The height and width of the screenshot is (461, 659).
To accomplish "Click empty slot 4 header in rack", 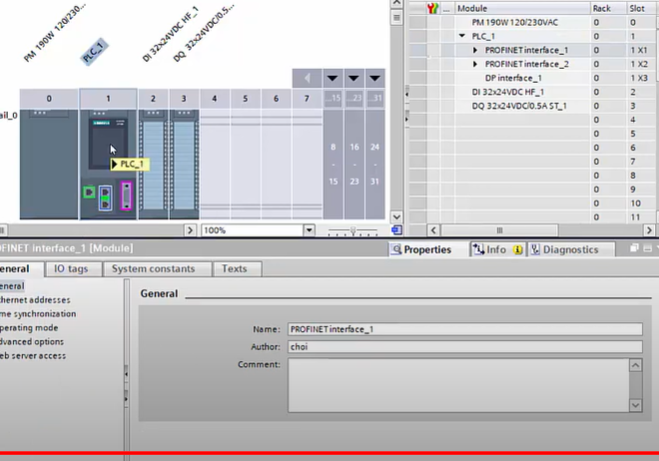I will [x=214, y=99].
